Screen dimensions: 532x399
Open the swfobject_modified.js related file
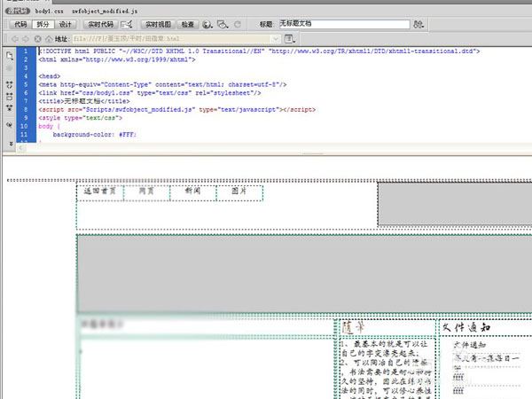pos(105,12)
